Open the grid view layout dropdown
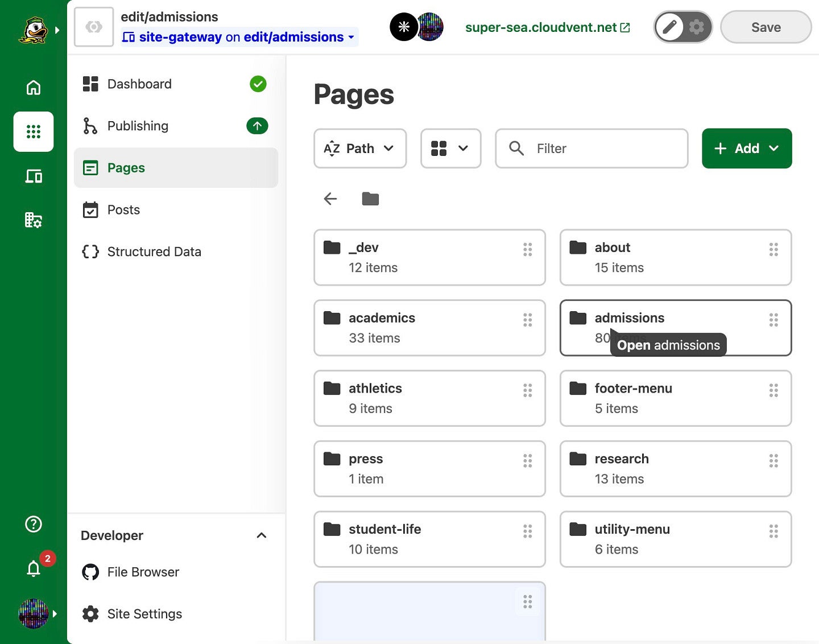This screenshot has width=819, height=644. (450, 148)
